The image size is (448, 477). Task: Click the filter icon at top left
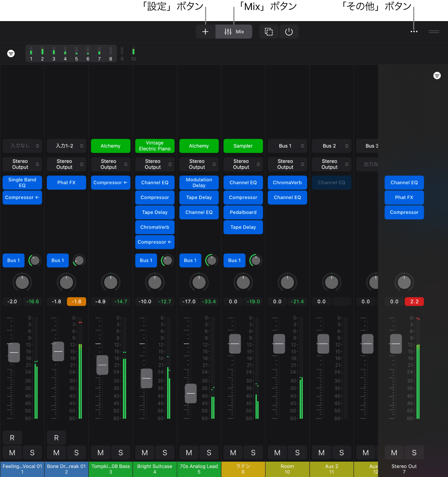pyautogui.click(x=11, y=54)
